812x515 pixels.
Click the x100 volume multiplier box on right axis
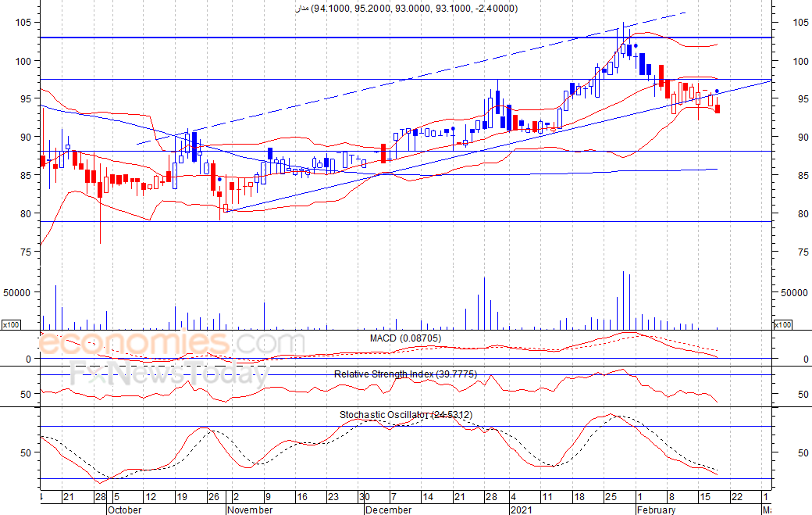point(782,325)
